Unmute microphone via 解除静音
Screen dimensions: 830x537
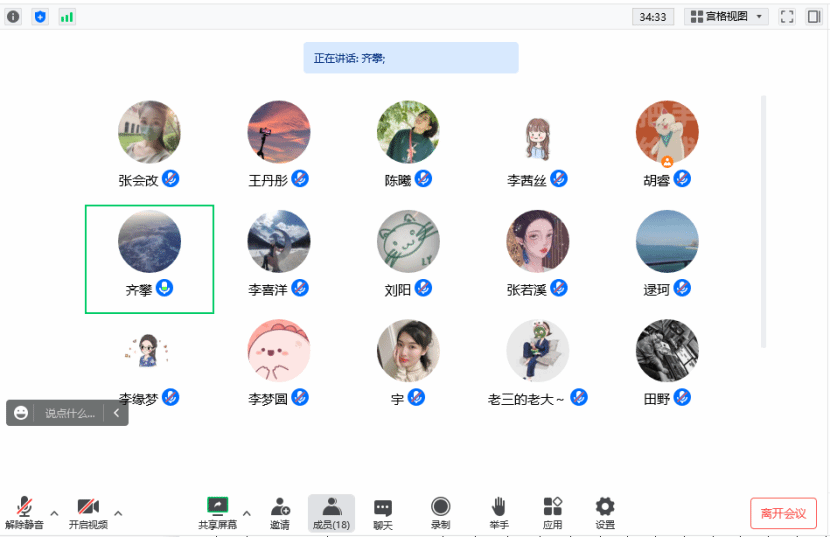click(x=24, y=512)
